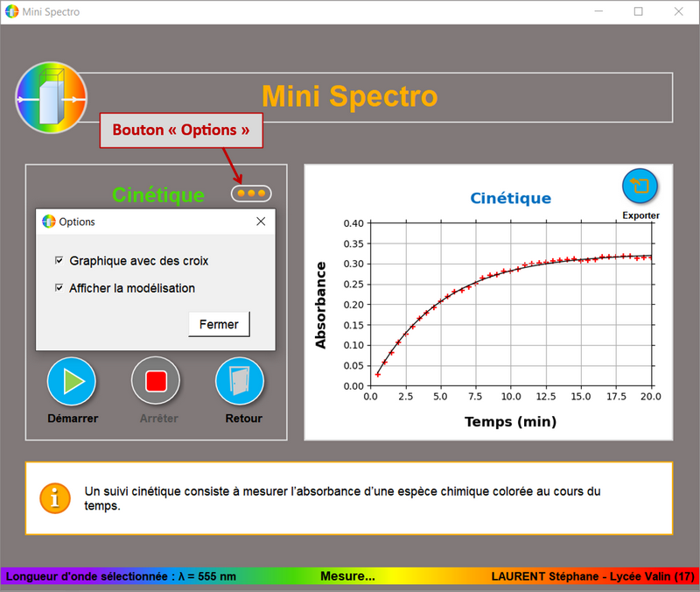Click the Absorbance axis label
This screenshot has height=592, width=700.
[x=320, y=305]
